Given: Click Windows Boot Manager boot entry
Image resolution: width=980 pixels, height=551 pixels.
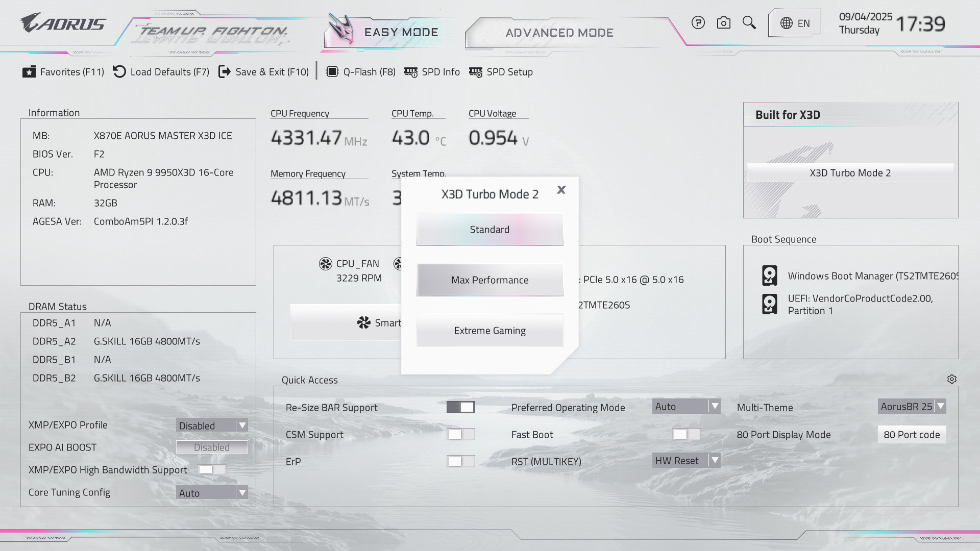Looking at the screenshot, I should tap(873, 276).
